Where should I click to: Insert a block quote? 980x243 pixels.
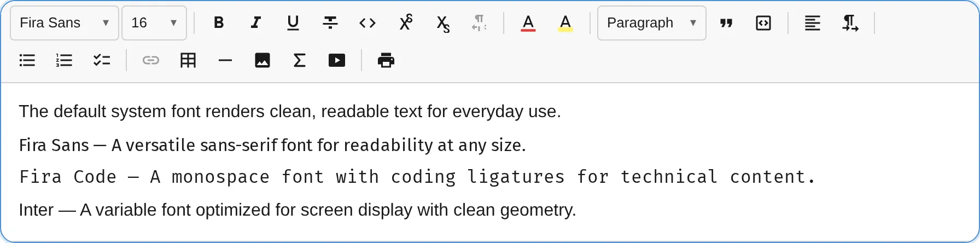coord(726,23)
